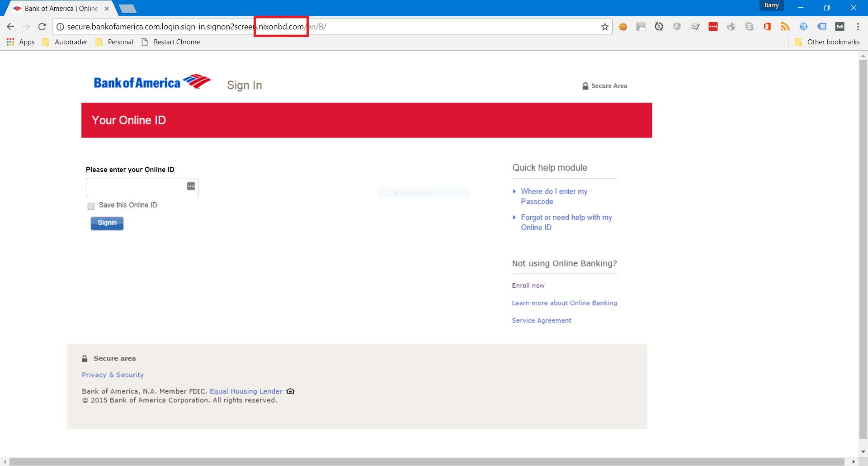Click the LastPass icon inside Online ID field
The height and width of the screenshot is (466, 868).
pyautogui.click(x=191, y=186)
